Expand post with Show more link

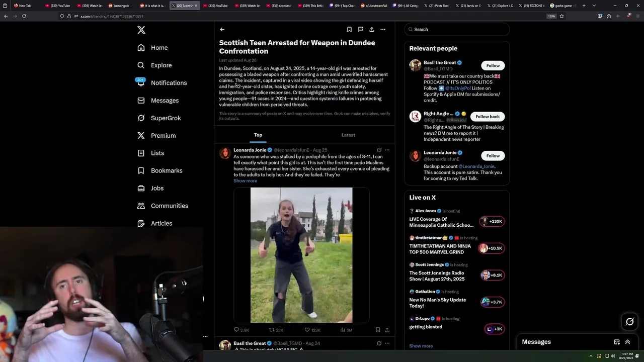245,180
